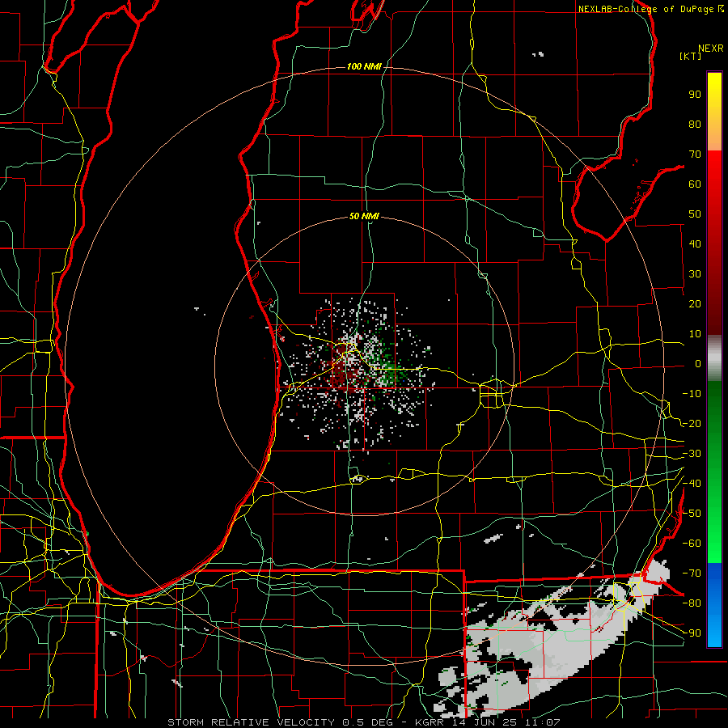Click the "NEXLAB-College of DuPage" credit text

point(646,9)
